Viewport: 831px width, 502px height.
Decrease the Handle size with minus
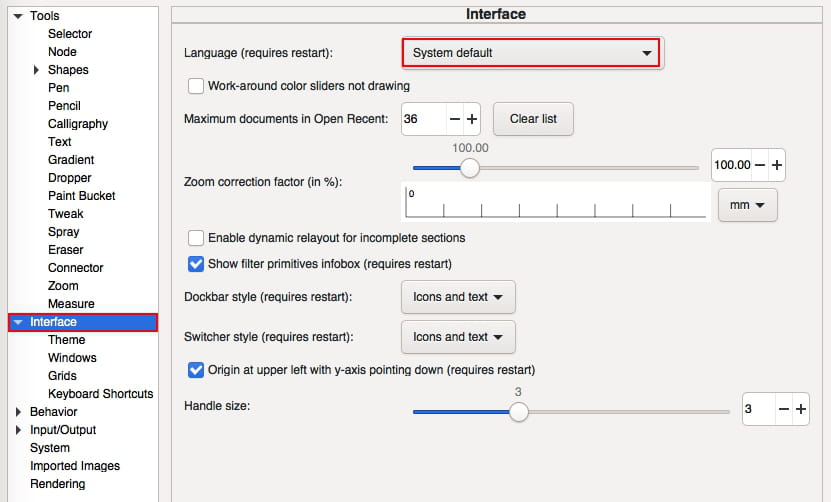click(x=784, y=409)
